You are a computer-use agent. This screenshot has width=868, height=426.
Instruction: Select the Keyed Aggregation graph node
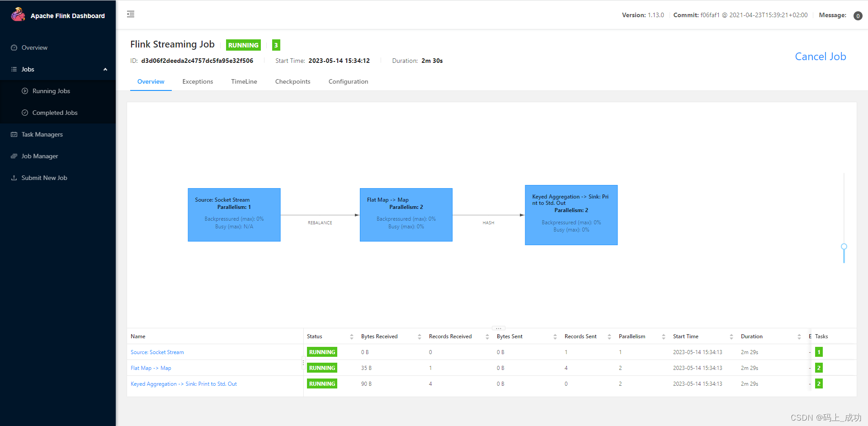[x=571, y=215]
